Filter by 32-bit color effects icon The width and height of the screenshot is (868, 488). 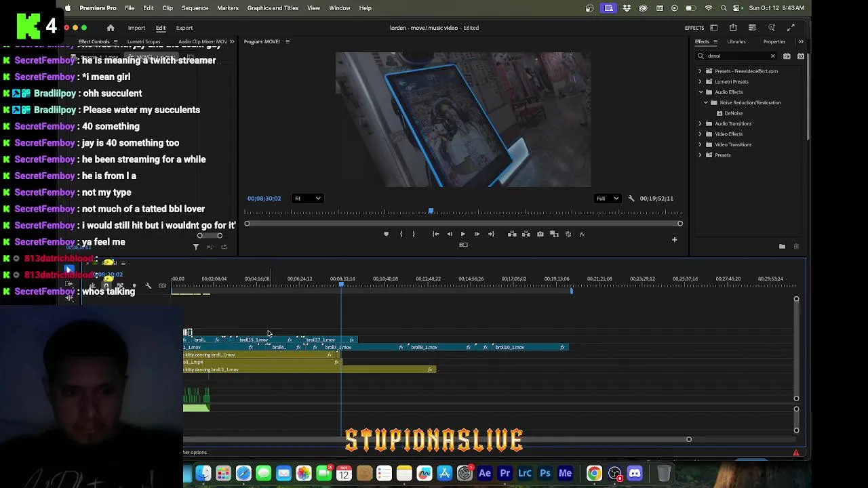click(x=801, y=56)
